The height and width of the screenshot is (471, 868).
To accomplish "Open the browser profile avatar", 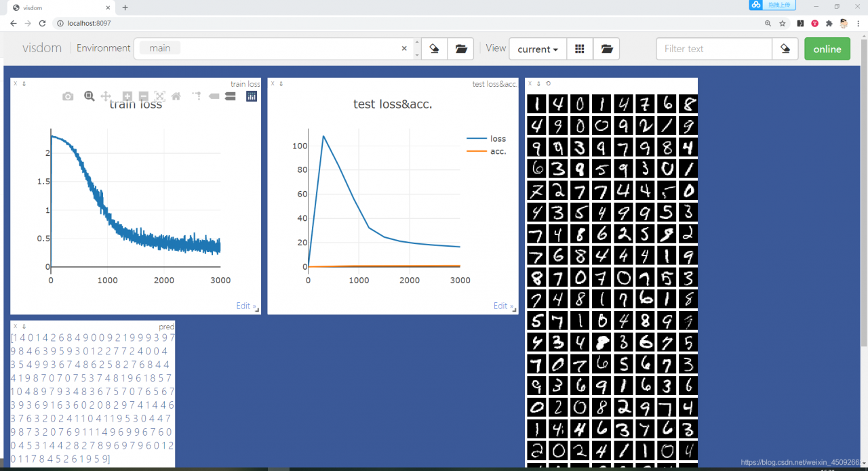I will click(844, 23).
